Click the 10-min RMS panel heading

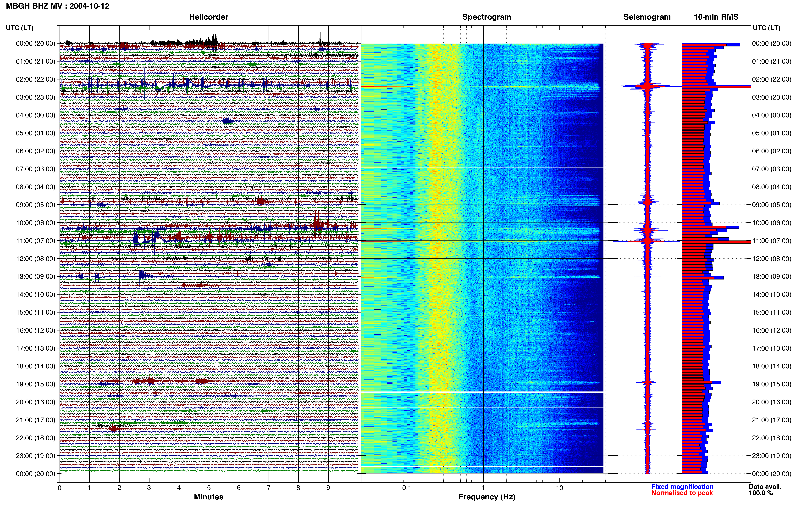coord(716,17)
